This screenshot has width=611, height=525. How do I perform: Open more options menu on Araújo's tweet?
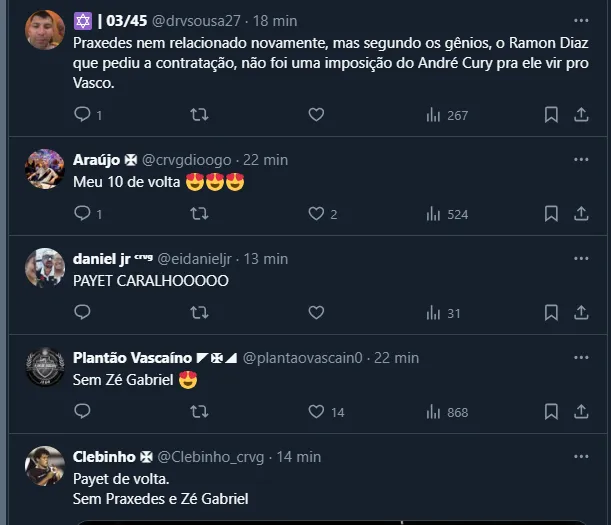pyautogui.click(x=581, y=159)
